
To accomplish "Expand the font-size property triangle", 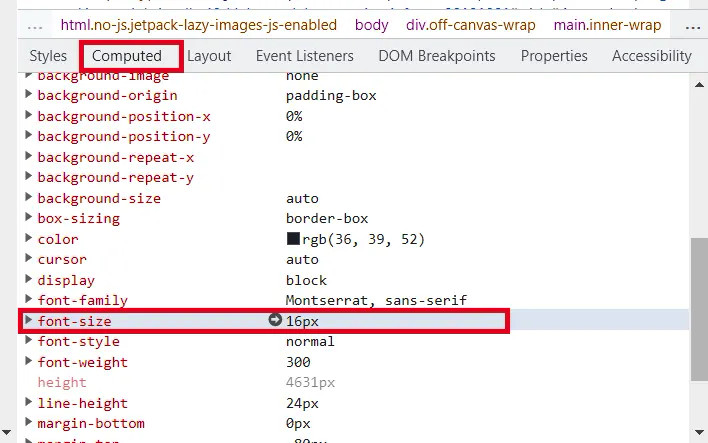I will [x=28, y=321].
